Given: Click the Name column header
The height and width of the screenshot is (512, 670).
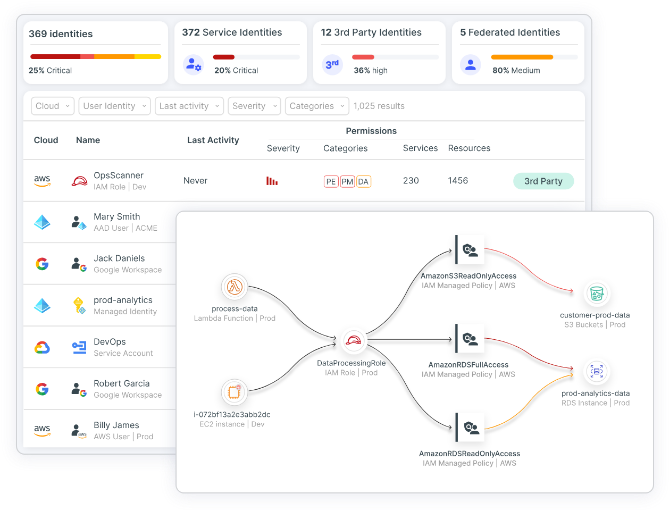Looking at the screenshot, I should (88, 140).
